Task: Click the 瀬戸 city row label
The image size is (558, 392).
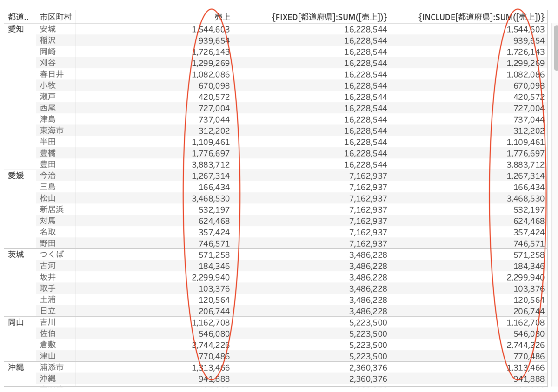Action: (x=47, y=97)
